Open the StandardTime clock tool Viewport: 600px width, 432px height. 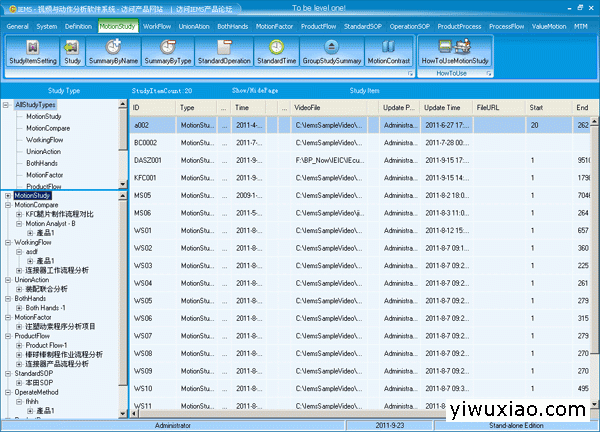tap(276, 52)
